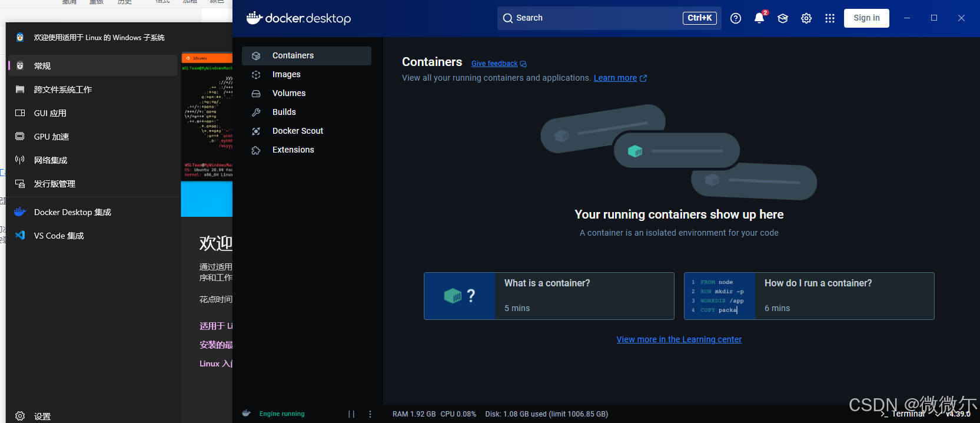
Task: Click the Volumes disk icon in sidebar
Action: (256, 94)
